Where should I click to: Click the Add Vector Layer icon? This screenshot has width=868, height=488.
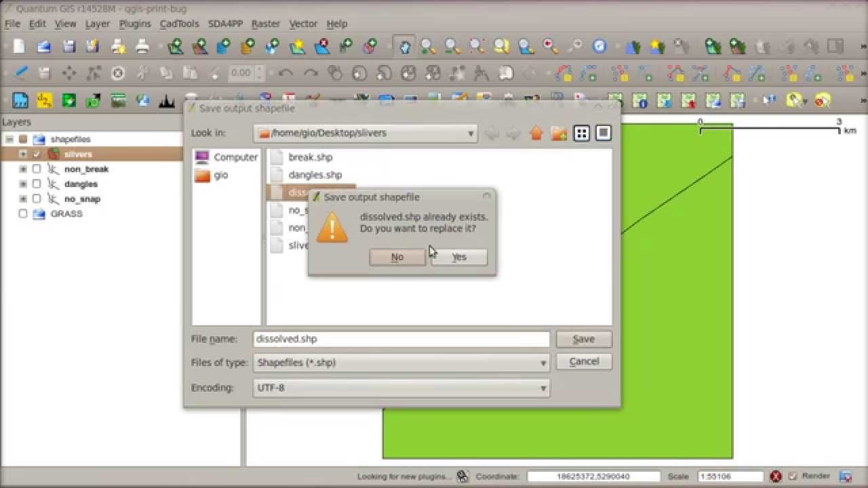click(x=175, y=47)
